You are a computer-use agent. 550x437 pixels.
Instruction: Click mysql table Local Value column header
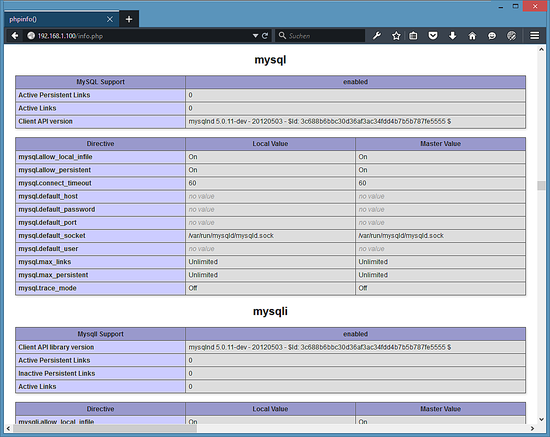tap(270, 143)
